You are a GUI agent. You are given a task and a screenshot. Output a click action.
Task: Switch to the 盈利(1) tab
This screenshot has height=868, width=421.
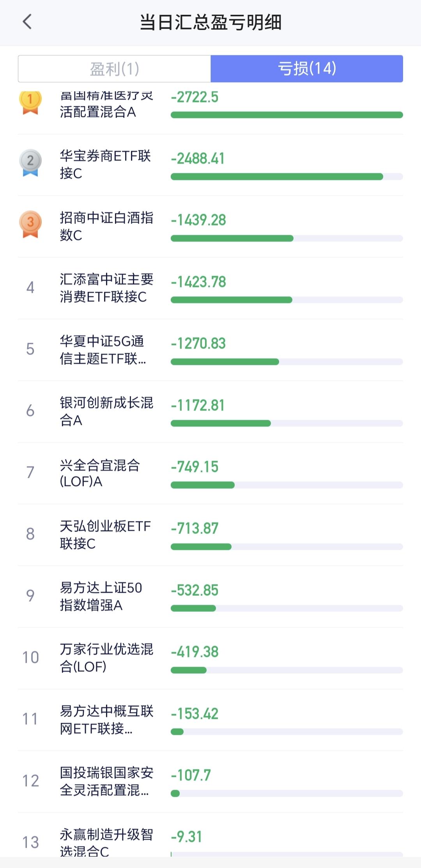click(x=114, y=69)
